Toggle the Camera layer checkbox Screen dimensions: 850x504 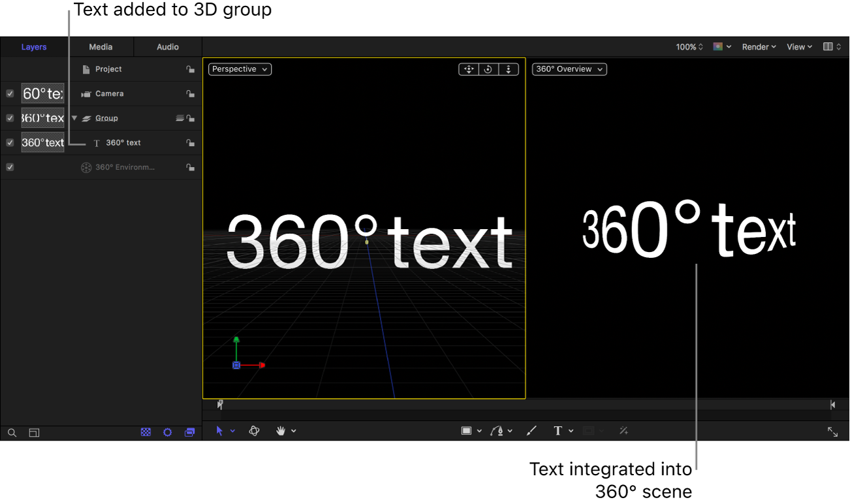click(x=10, y=93)
